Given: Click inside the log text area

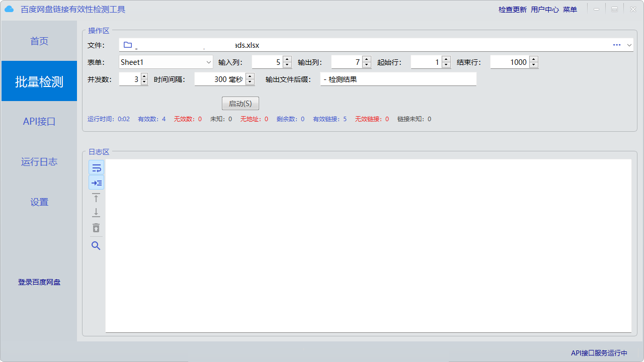Looking at the screenshot, I should point(368,246).
